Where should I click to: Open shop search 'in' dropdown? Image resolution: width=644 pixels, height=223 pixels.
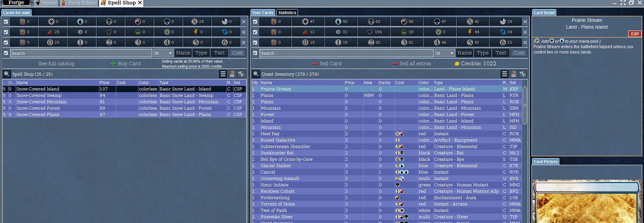tap(163, 53)
